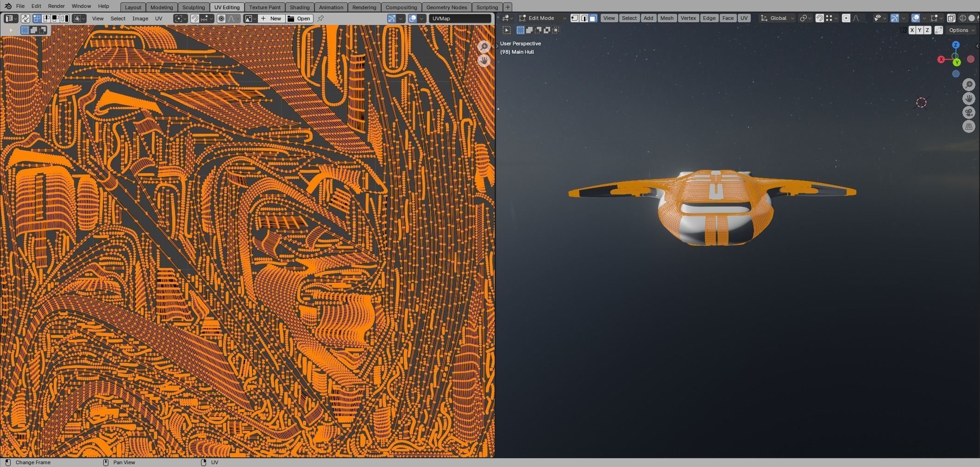Select vertex select mode in the 3D viewport
Viewport: 980px width, 467px height.
[x=575, y=18]
